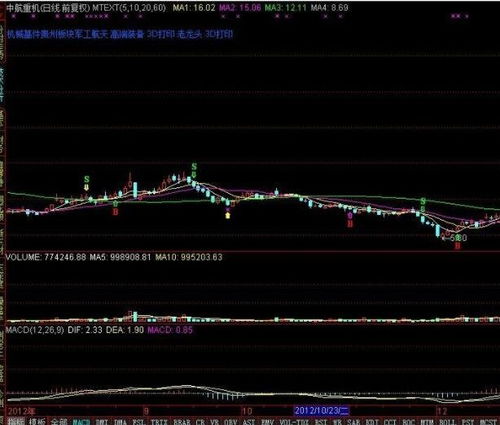Choose the VOL-TDX indicator tab
This screenshot has height=425, width=500.
coord(294,422)
